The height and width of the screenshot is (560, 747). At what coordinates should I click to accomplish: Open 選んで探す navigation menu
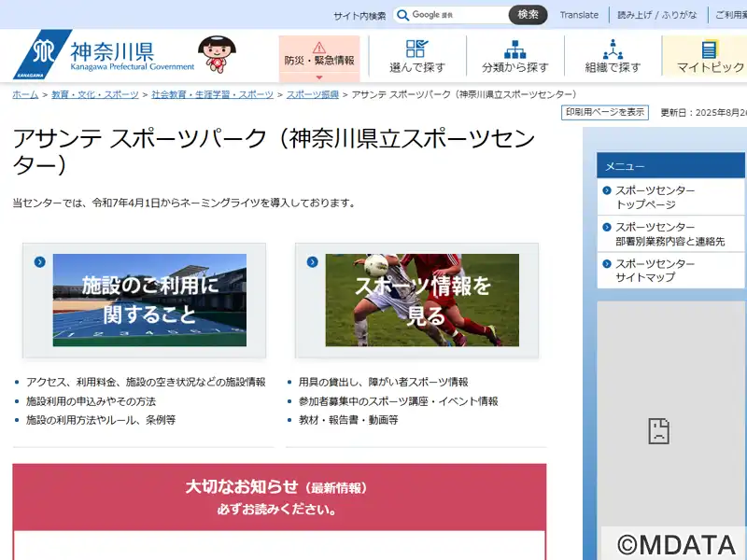click(417, 56)
